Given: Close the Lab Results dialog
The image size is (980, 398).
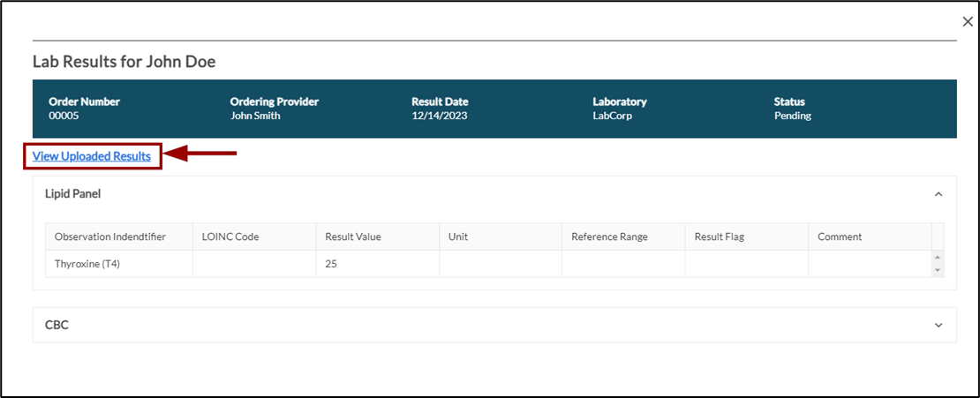Looking at the screenshot, I should (966, 22).
